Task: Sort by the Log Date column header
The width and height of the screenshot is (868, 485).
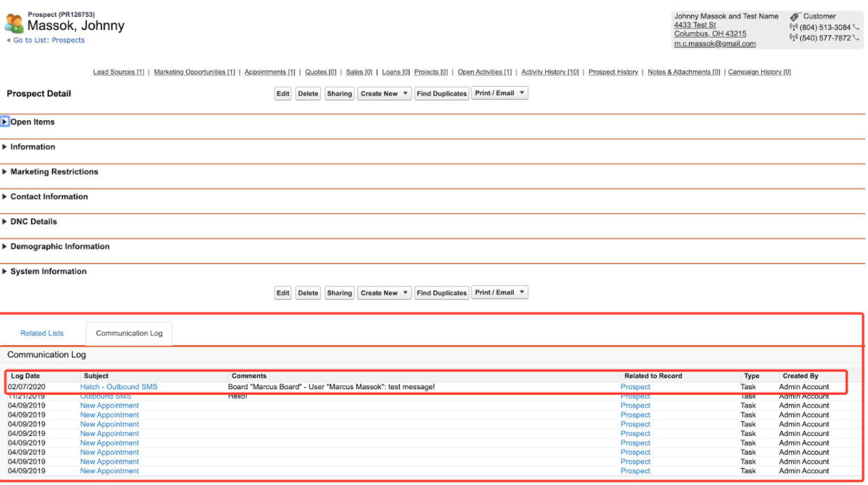Action: 26,376
